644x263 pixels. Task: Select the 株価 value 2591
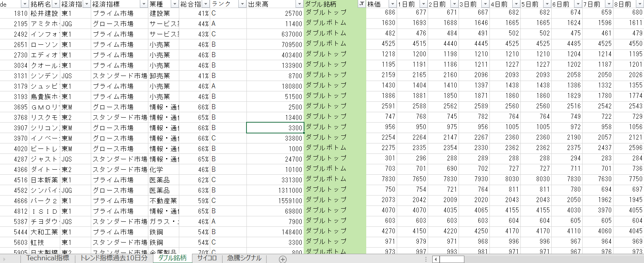click(381, 107)
